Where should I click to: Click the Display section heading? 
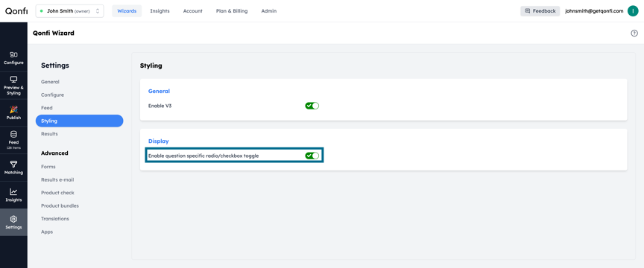159,141
